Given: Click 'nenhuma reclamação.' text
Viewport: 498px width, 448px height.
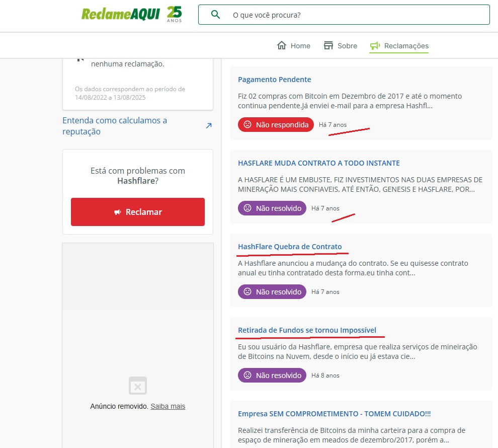Looking at the screenshot, I should 128,64.
